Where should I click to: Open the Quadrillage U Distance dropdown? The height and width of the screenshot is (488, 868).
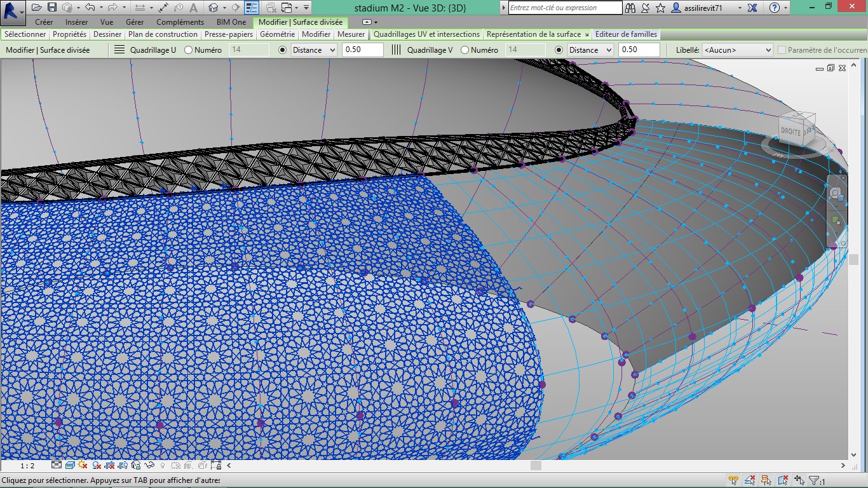coord(314,50)
